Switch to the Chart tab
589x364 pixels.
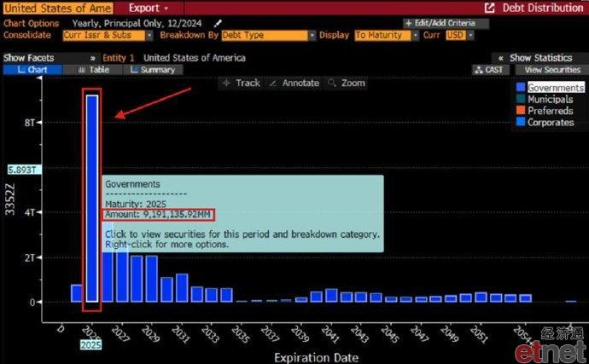(32, 70)
